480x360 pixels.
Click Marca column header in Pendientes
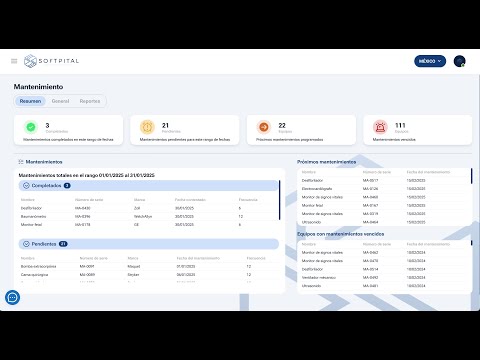133,258
